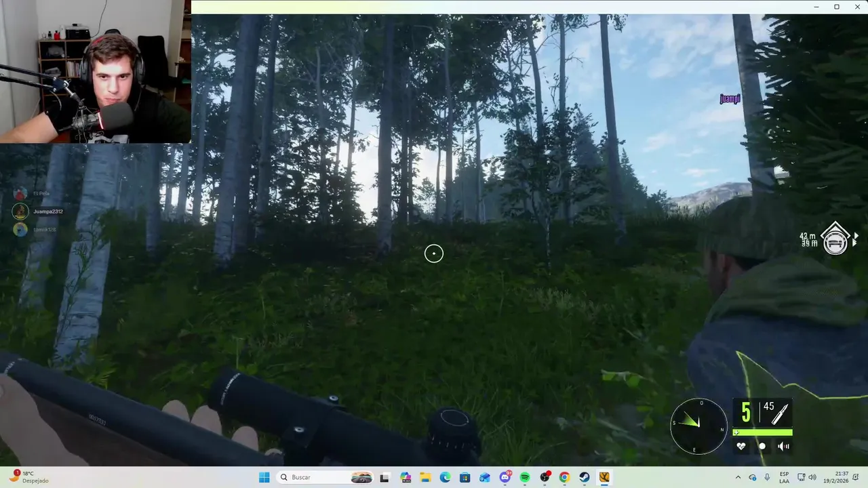This screenshot has width=868, height=488.
Task: Open File Explorer from the taskbar
Action: pyautogui.click(x=425, y=477)
